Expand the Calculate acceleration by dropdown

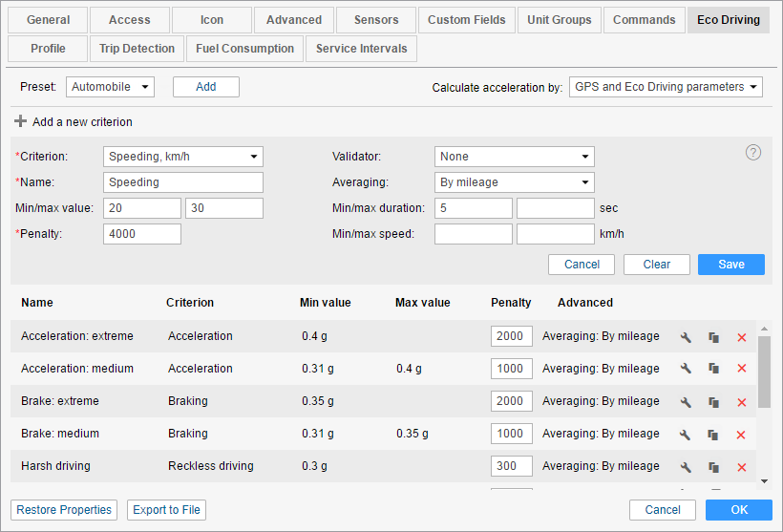[666, 87]
